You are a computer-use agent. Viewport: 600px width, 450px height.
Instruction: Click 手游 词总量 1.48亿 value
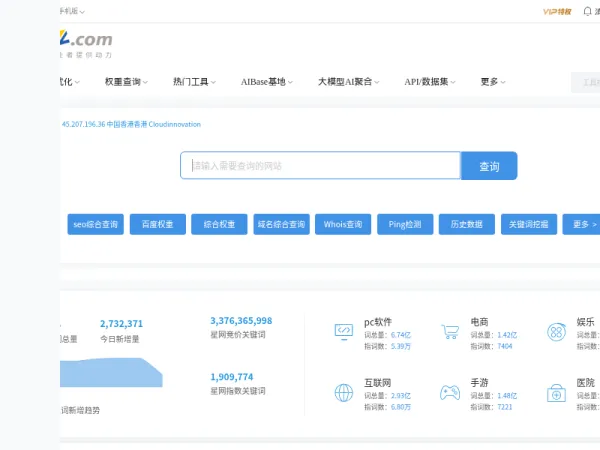pyautogui.click(x=507, y=396)
